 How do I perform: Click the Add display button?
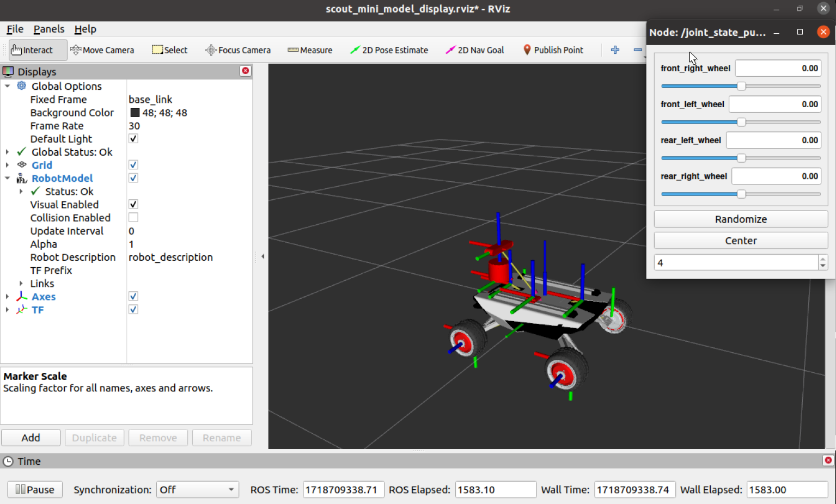click(30, 438)
